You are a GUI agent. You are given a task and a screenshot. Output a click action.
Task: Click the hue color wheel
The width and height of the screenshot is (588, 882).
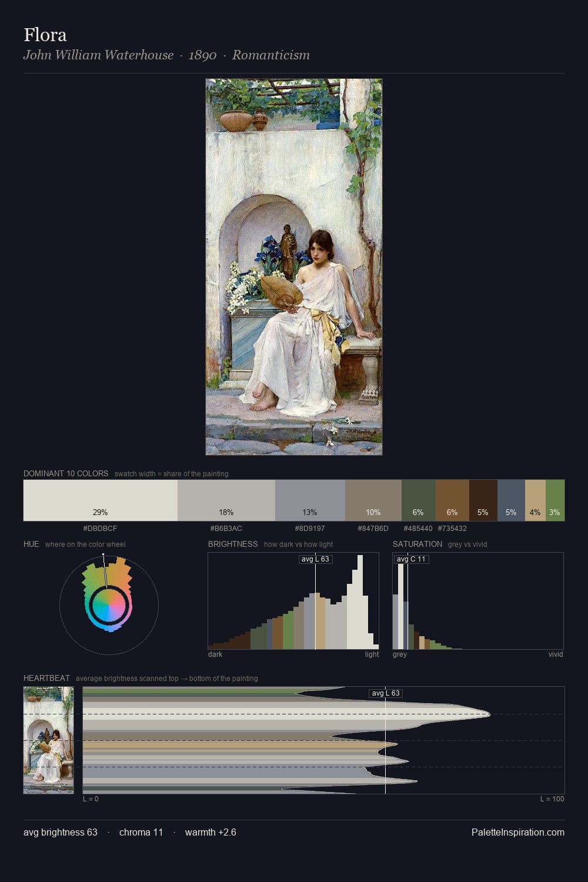[x=109, y=605]
